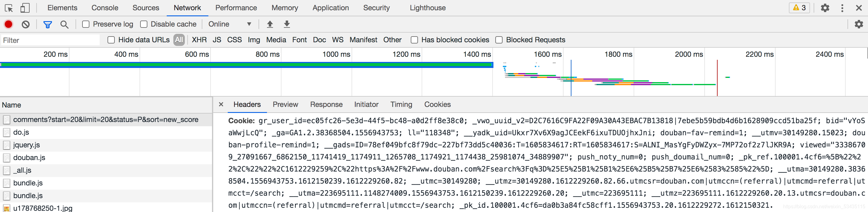Activate the inspect element picker icon
Image resolution: width=868 pixels, height=212 pixels.
pyautogui.click(x=9, y=8)
